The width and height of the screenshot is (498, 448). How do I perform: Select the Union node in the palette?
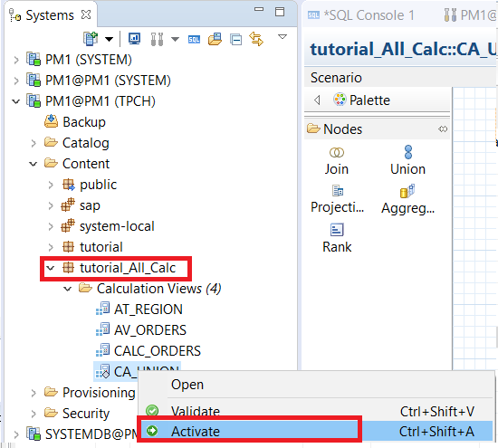407,160
